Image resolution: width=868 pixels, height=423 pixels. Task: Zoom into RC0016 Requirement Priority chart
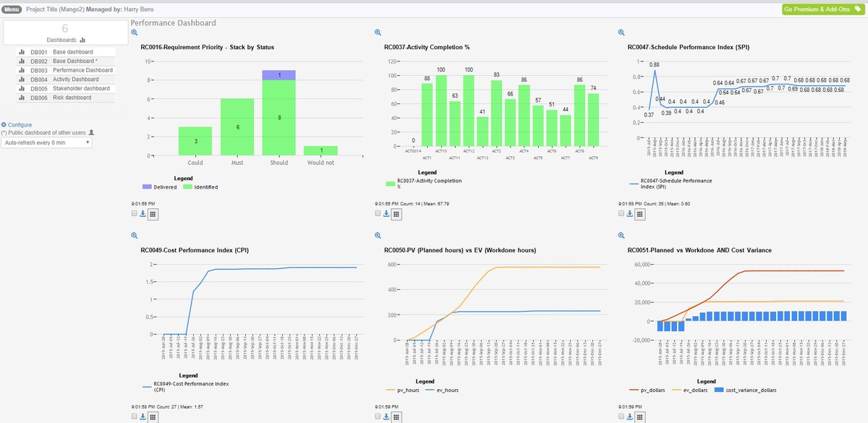click(135, 33)
